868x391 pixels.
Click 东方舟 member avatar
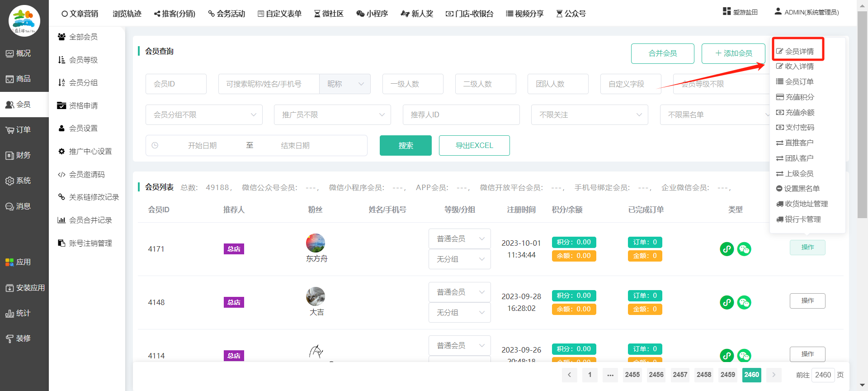coord(316,243)
